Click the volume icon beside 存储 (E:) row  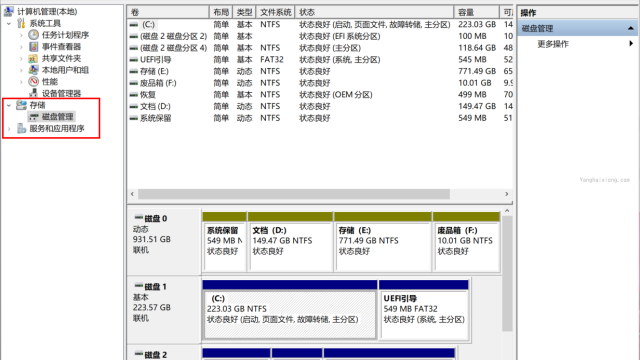click(x=133, y=71)
